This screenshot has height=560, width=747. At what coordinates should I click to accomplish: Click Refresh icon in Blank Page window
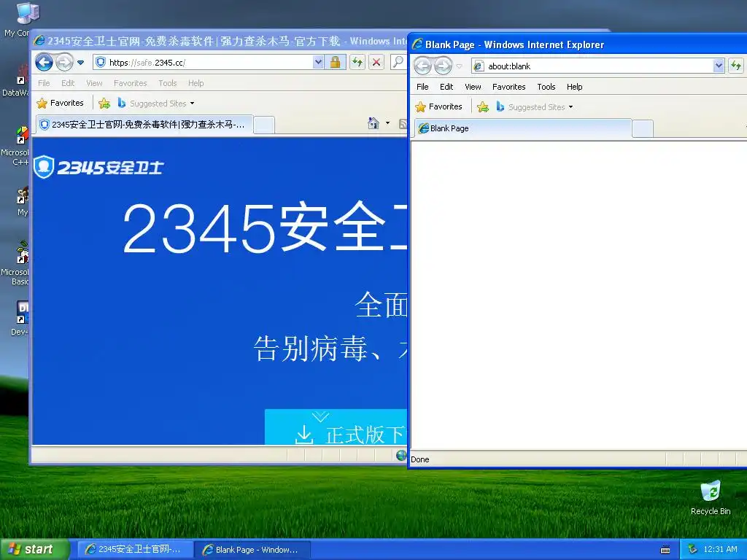tap(736, 66)
